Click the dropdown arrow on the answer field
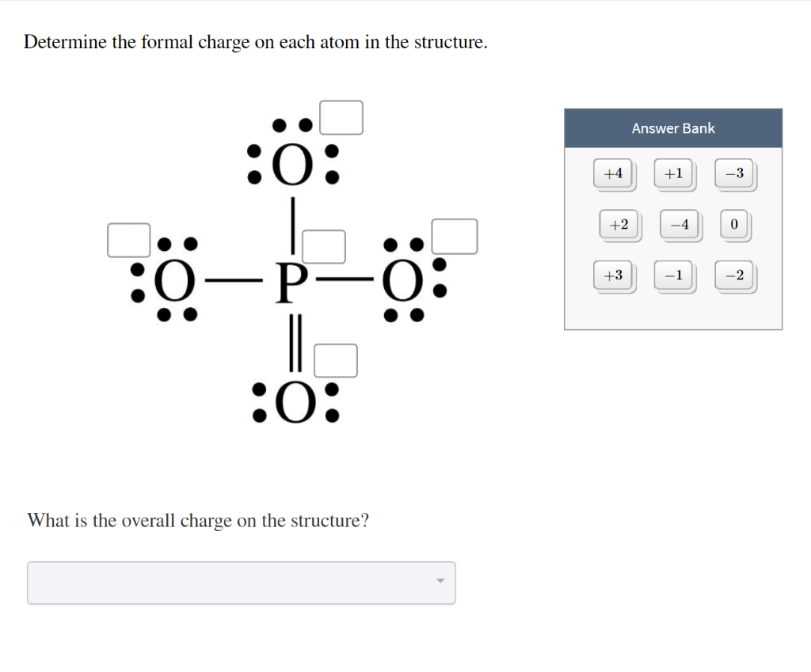The height and width of the screenshot is (672, 811). (440, 583)
